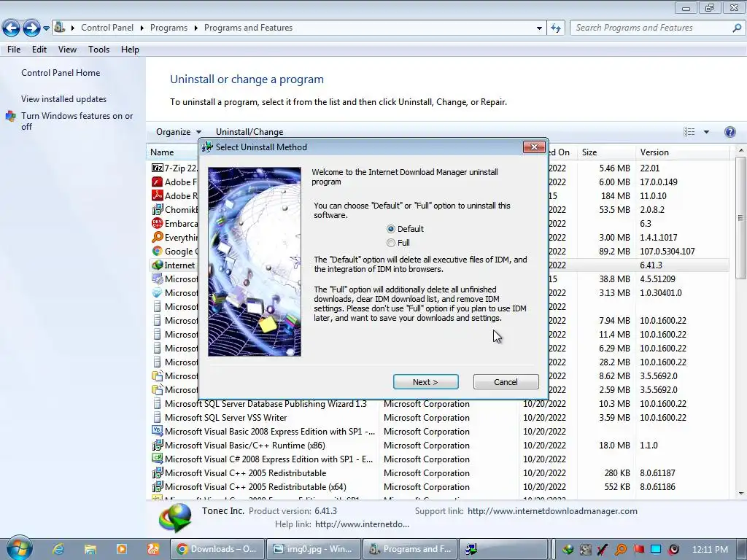Click the Uninstall/Change toolbar button
The width and height of the screenshot is (747, 560).
point(249,132)
